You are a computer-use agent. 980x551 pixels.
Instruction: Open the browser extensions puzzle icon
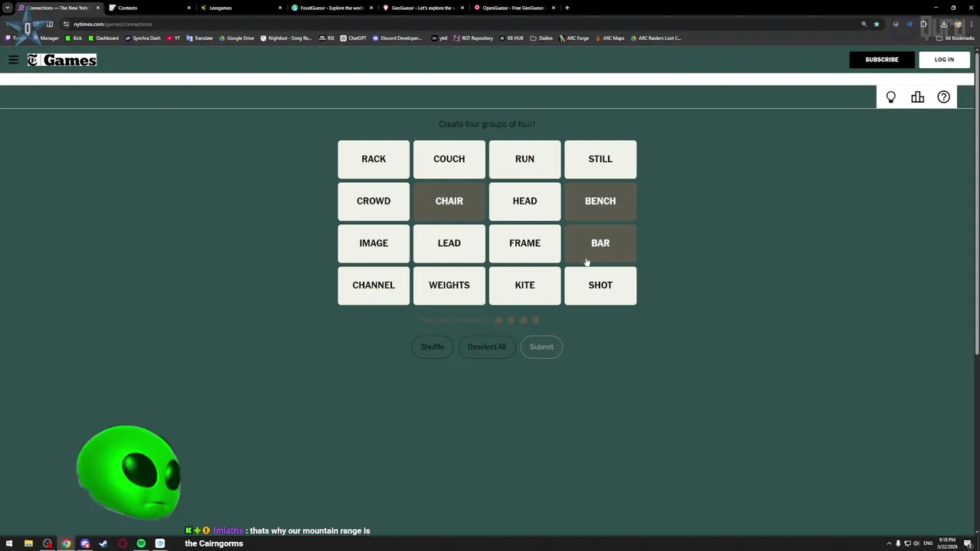point(923,24)
